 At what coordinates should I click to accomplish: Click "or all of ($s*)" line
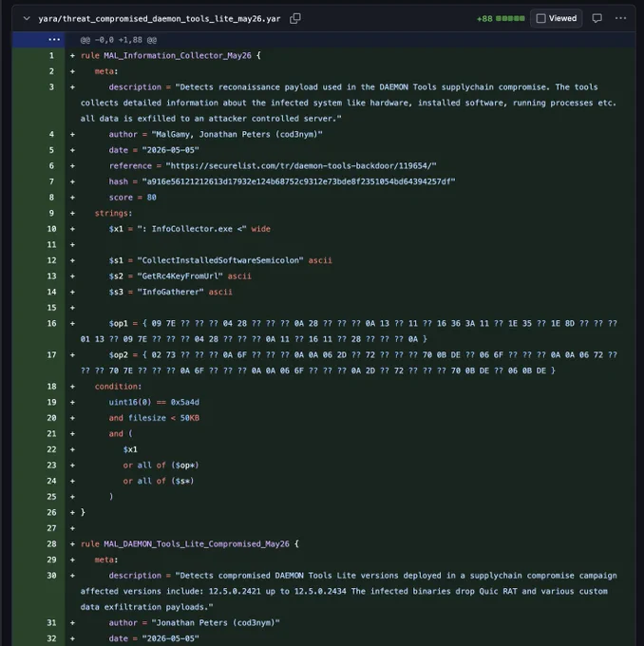(159, 481)
